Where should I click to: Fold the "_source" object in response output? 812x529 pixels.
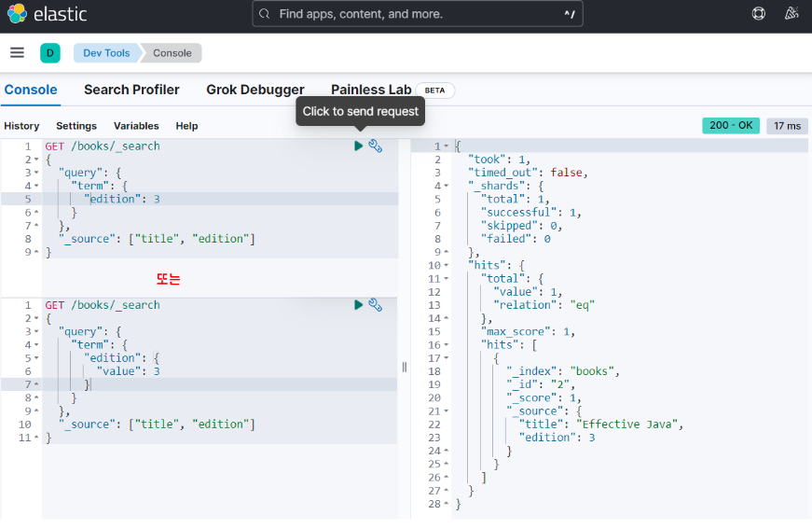point(447,411)
